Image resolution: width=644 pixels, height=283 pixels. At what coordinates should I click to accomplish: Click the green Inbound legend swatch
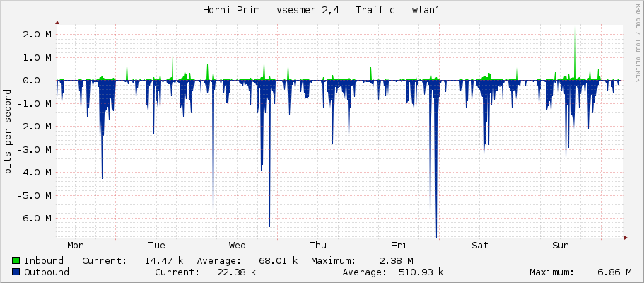click(x=16, y=260)
